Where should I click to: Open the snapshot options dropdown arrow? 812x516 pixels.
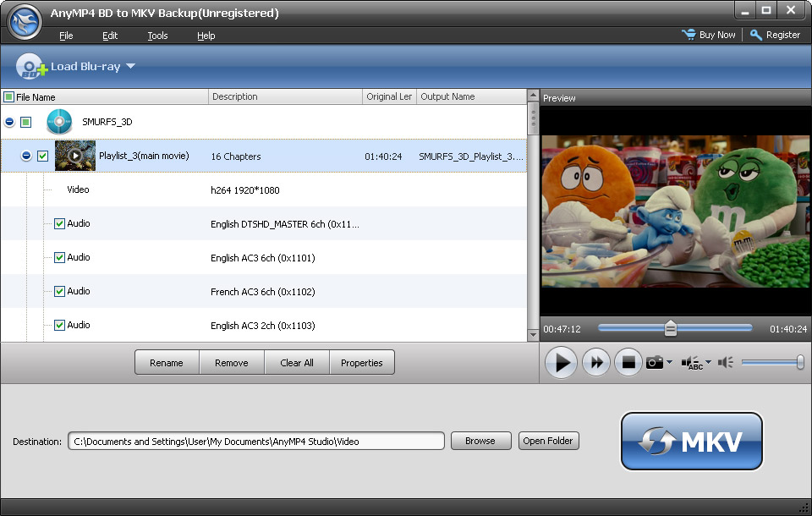(x=670, y=361)
